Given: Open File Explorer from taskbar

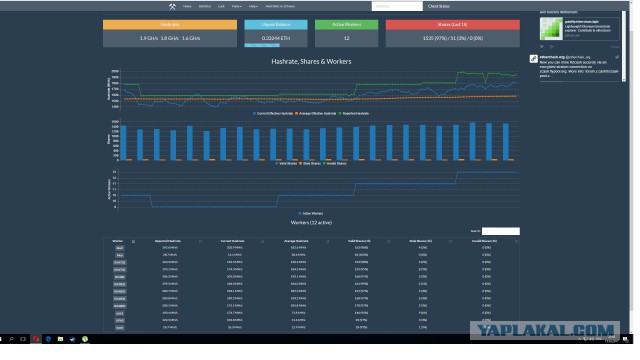Looking at the screenshot, I should pos(60,339).
